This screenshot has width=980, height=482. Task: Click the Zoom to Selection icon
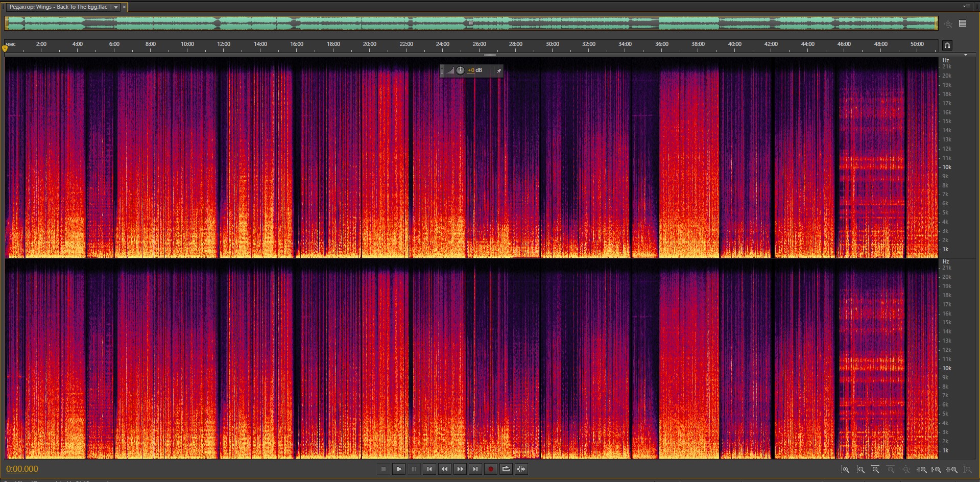click(x=952, y=469)
